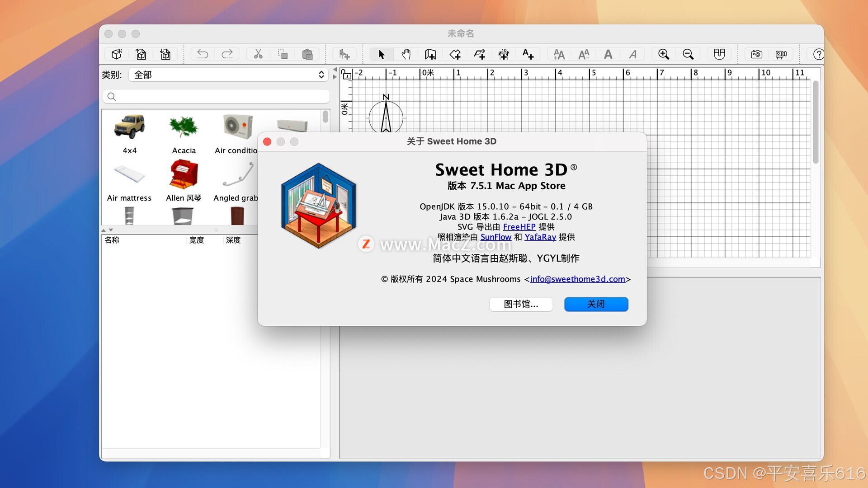Click the compass rose on plan
The height and width of the screenshot is (488, 868).
point(386,115)
